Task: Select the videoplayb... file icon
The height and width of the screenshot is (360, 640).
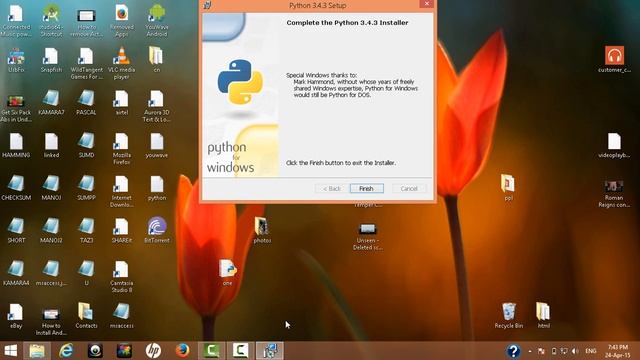Action: [614, 145]
